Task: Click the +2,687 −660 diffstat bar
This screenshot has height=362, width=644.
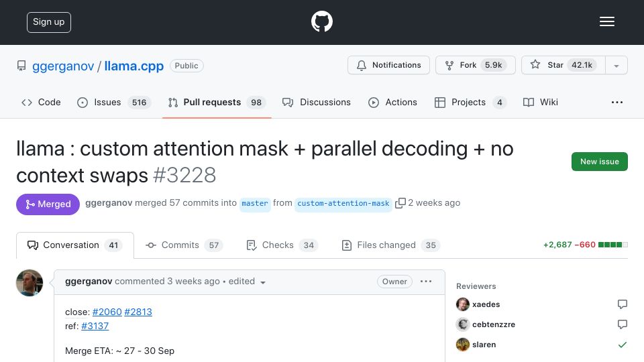Action: tap(585, 245)
